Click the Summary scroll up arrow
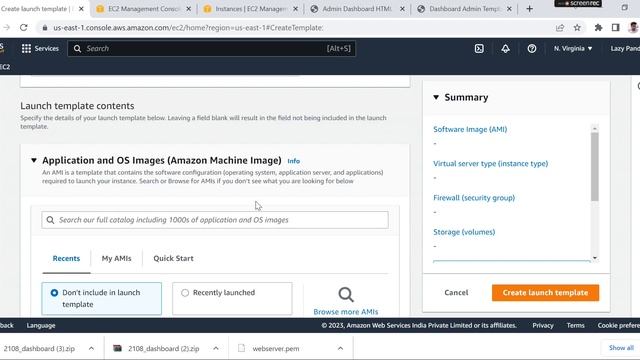This screenshot has width=640, height=360. click(595, 129)
